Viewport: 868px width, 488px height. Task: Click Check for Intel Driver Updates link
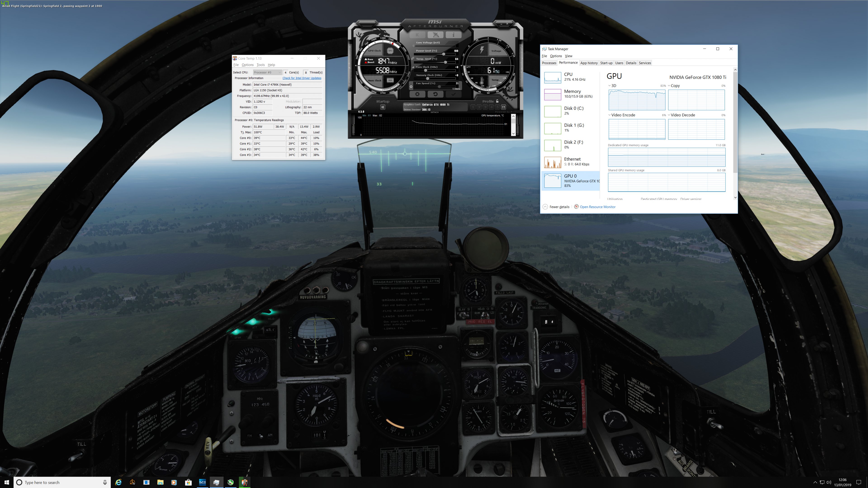pyautogui.click(x=302, y=78)
